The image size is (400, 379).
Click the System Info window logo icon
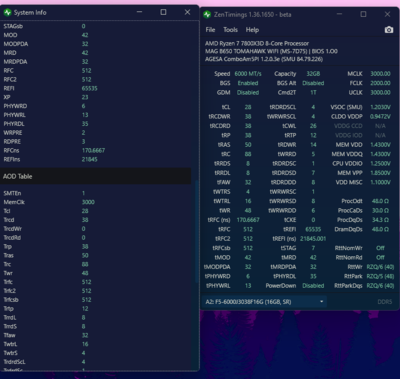(x=7, y=13)
